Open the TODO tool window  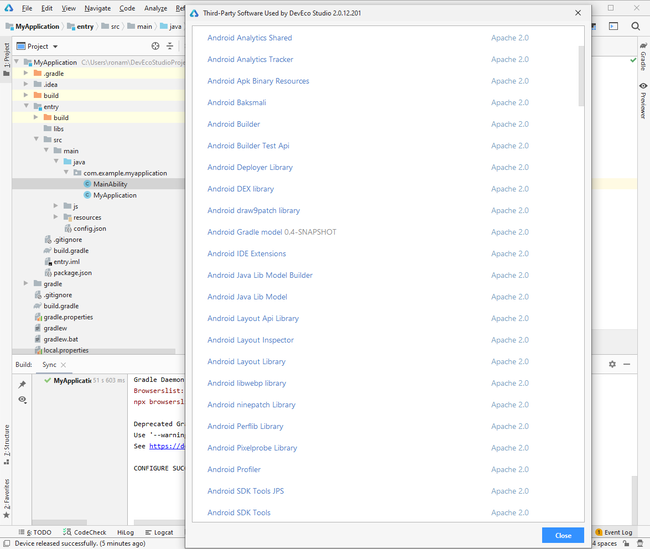point(35,532)
